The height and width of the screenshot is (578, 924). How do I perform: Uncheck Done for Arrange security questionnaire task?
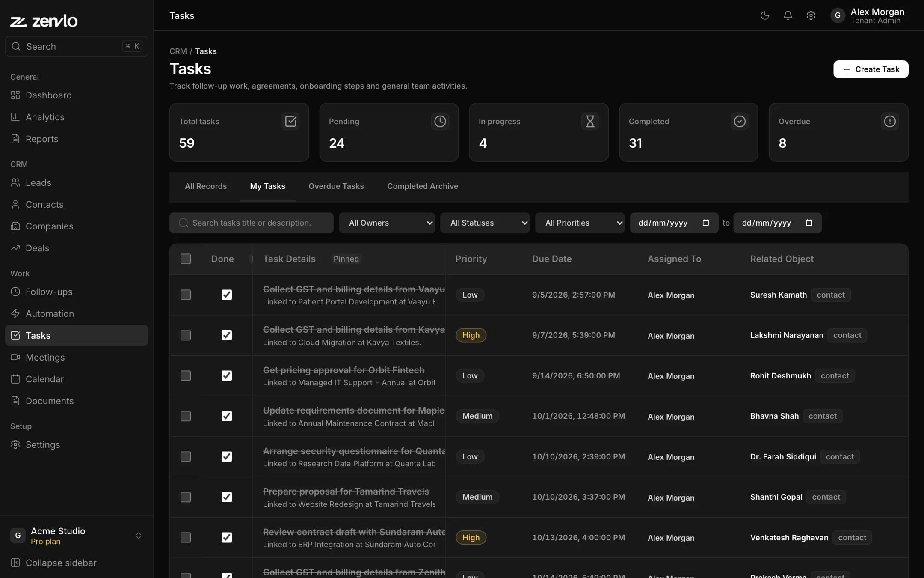(x=226, y=456)
